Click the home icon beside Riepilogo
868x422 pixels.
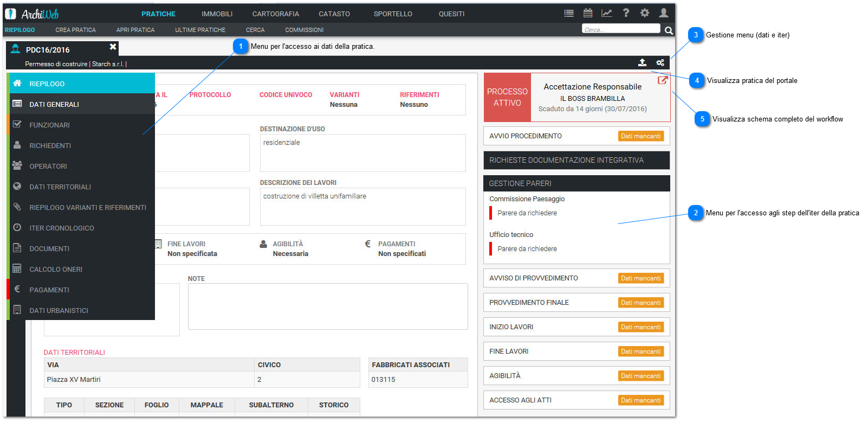coord(17,83)
